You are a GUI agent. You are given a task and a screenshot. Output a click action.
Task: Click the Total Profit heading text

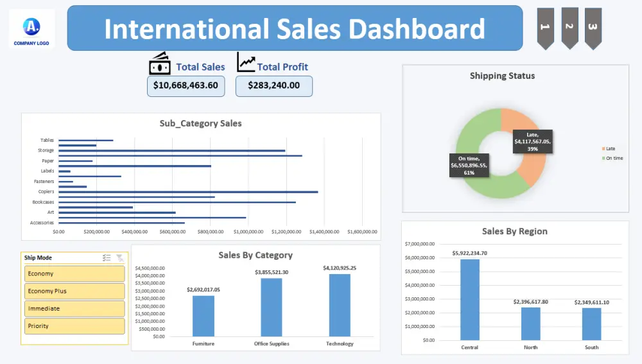pos(282,67)
